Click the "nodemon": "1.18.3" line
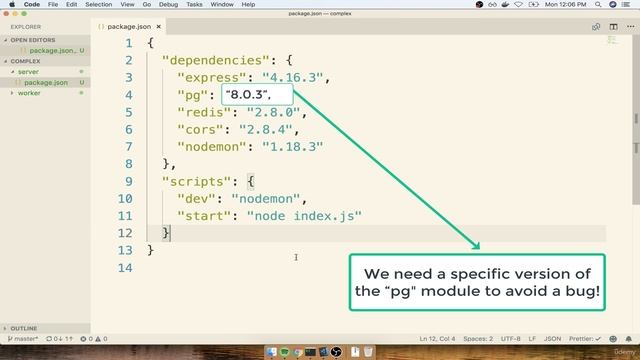The image size is (640, 360). click(250, 147)
